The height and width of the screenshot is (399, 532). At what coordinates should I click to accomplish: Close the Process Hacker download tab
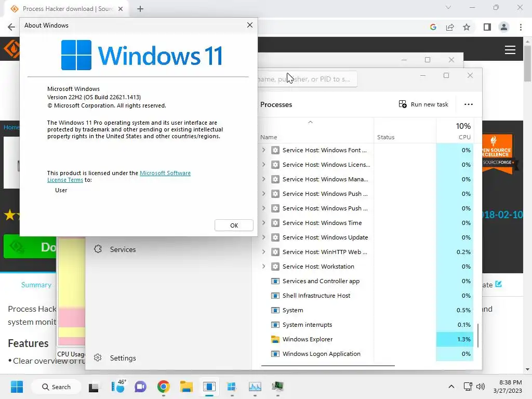coord(121,9)
